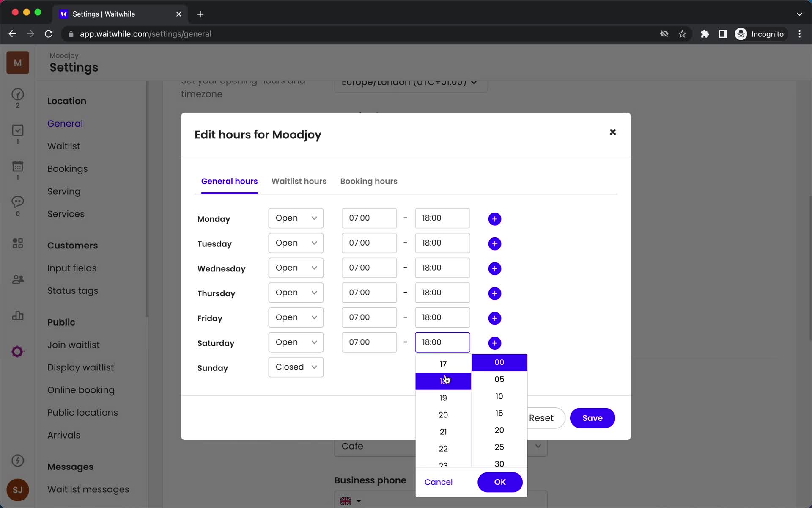Screen dimensions: 812x508
Task: Switch to the Waitlist hours tab
Action: tap(299, 181)
